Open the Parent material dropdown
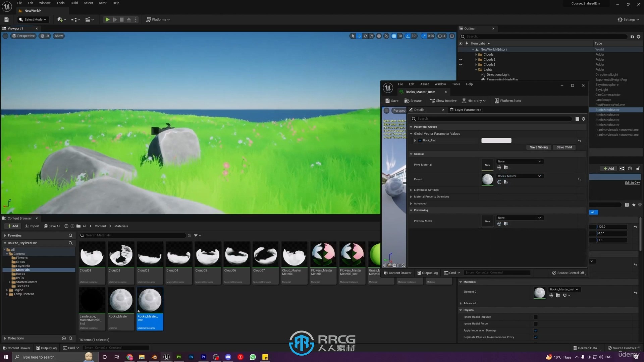 pyautogui.click(x=539, y=176)
